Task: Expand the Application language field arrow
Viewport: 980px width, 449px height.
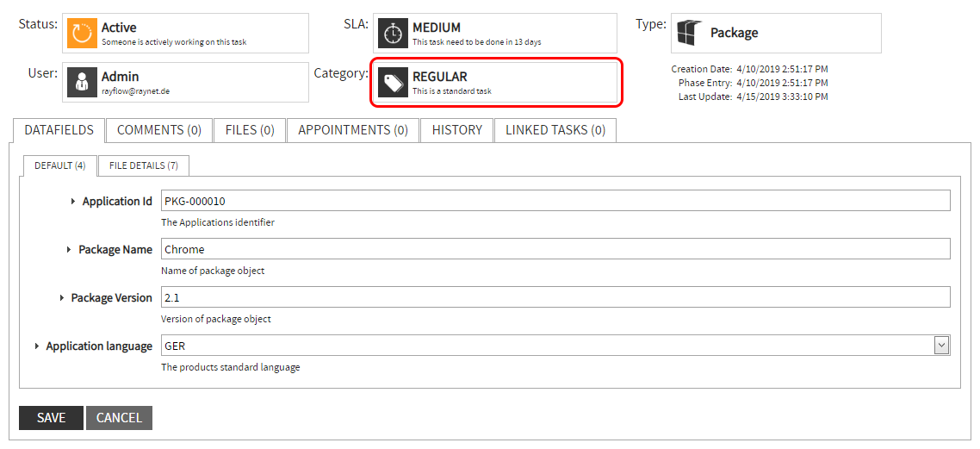Action: tap(37, 346)
